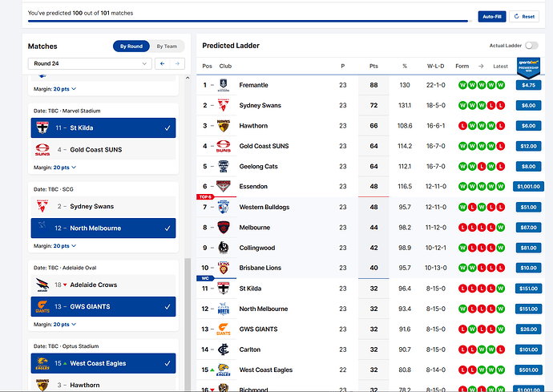This screenshot has height=392, width=553.
Task: Click the Carlton logo in ladder
Action: 224,350
